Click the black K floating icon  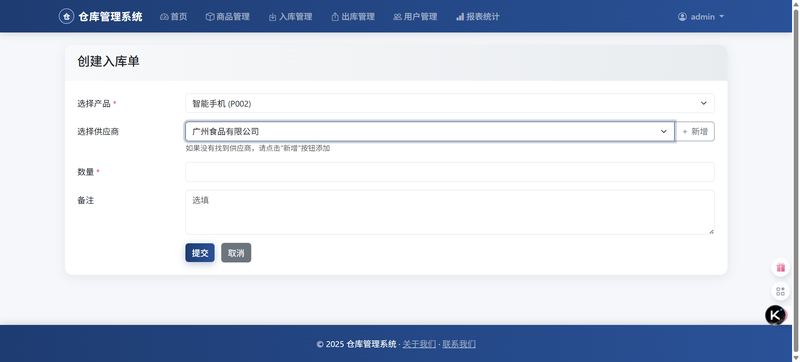tap(775, 315)
